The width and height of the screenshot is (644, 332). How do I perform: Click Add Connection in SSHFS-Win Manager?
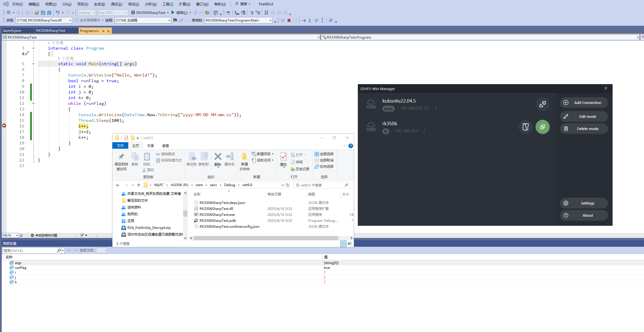(x=584, y=103)
